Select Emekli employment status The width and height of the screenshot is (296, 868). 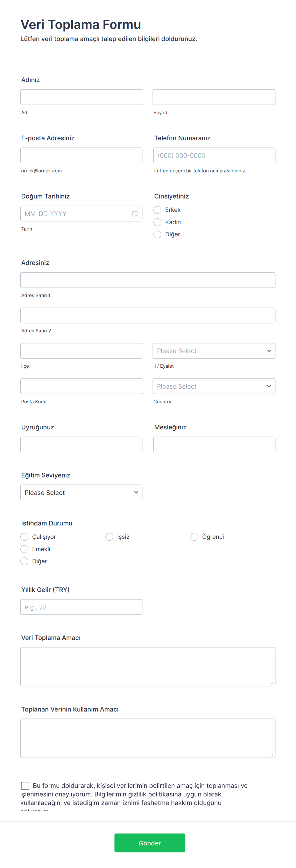[24, 549]
